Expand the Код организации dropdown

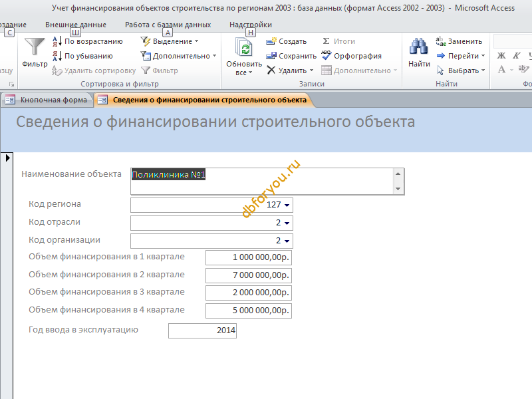pos(287,241)
